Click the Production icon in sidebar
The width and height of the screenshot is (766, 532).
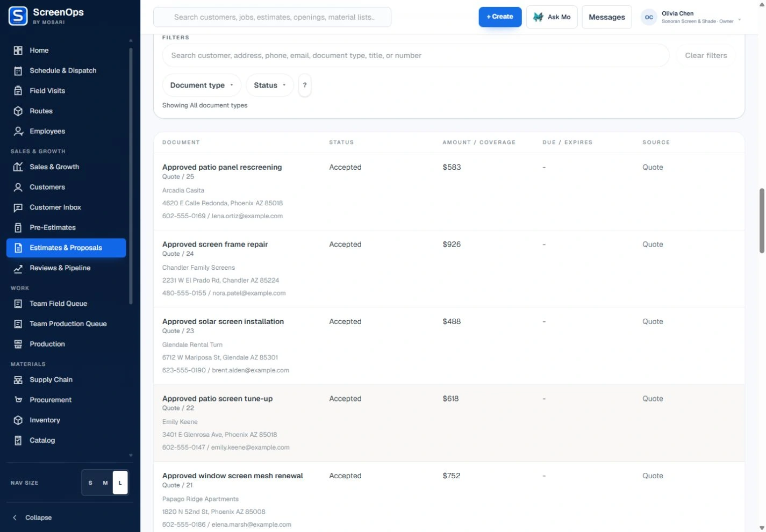point(18,344)
